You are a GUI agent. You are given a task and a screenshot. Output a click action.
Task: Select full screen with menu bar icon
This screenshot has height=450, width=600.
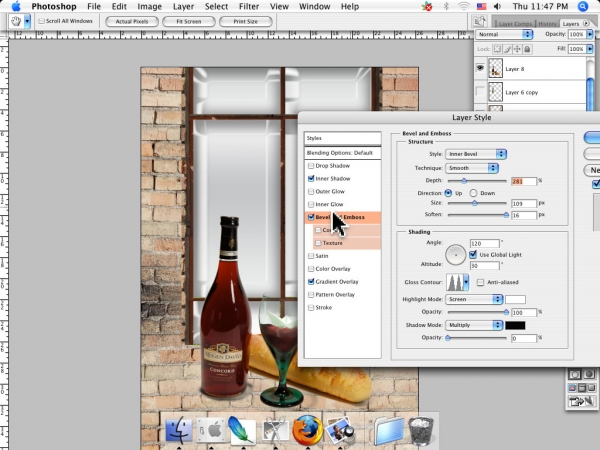pyautogui.click(x=582, y=388)
